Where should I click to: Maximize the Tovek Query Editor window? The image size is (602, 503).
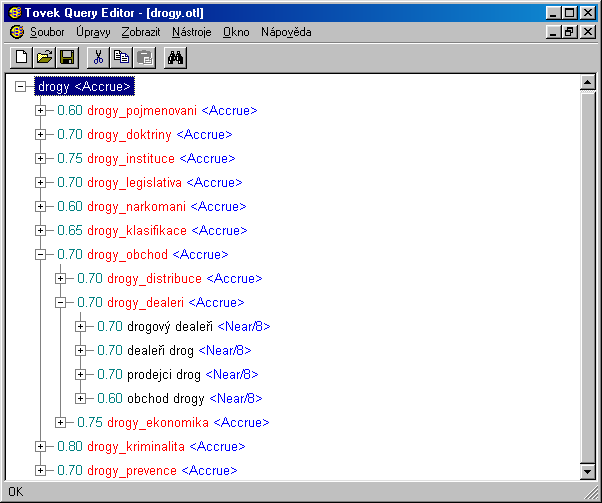point(569,13)
